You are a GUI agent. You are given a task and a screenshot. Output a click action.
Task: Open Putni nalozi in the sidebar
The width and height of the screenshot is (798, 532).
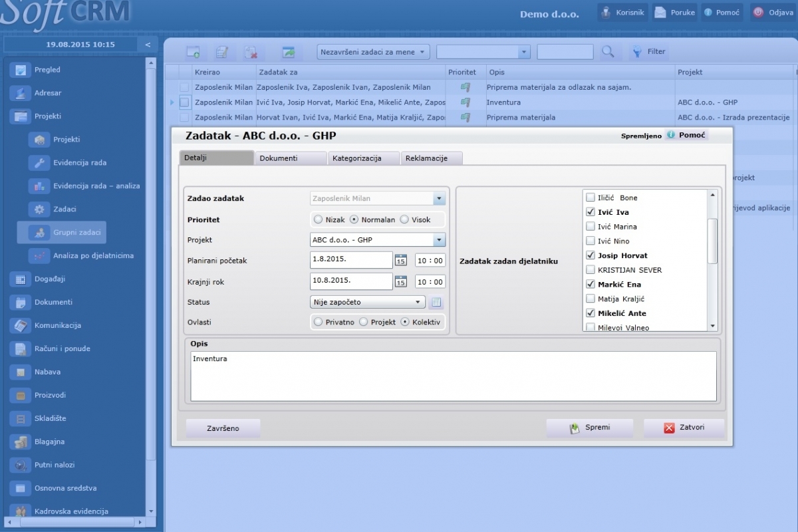click(55, 465)
